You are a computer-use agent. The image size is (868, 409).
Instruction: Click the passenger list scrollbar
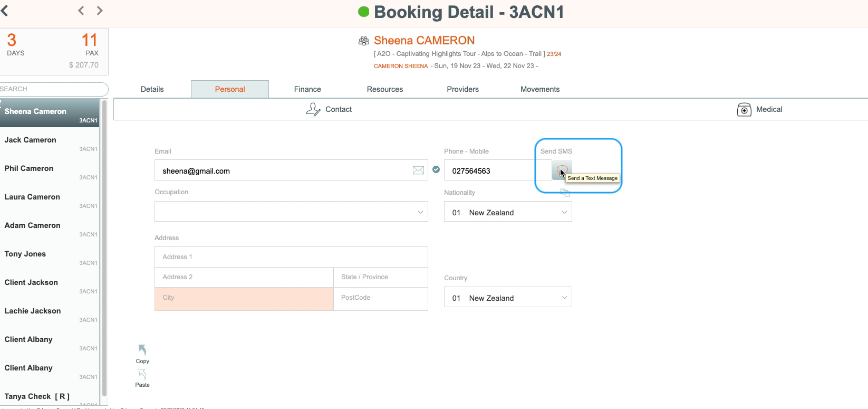tap(104, 248)
